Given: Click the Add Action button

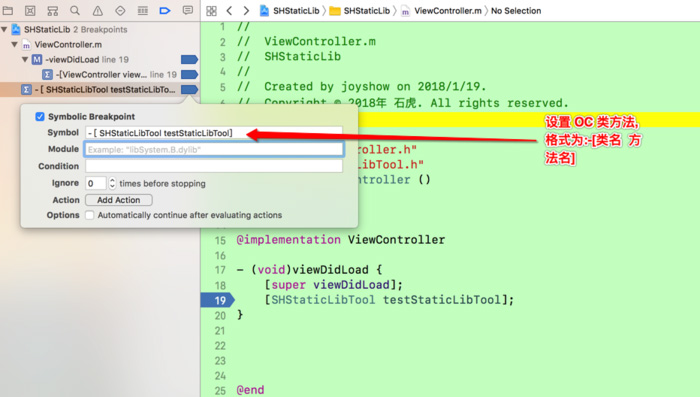Looking at the screenshot, I should (119, 200).
